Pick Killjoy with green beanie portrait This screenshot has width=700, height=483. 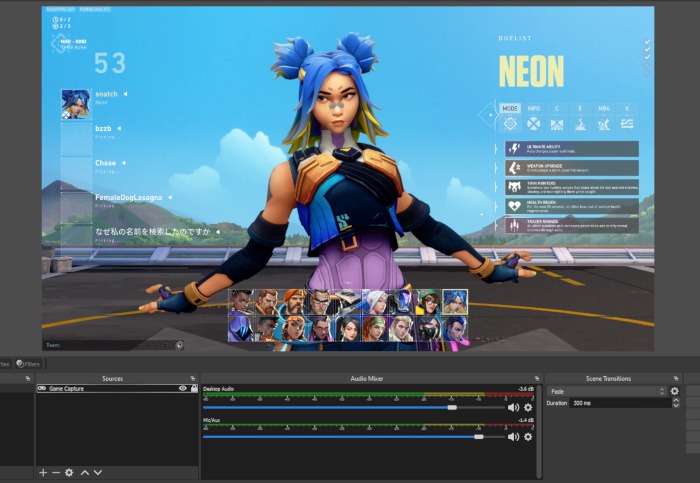coord(429,302)
